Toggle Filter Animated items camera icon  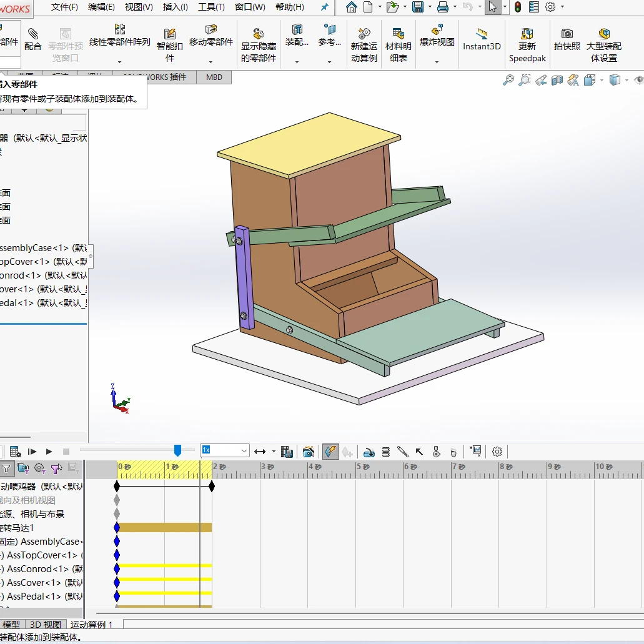tap(23, 468)
